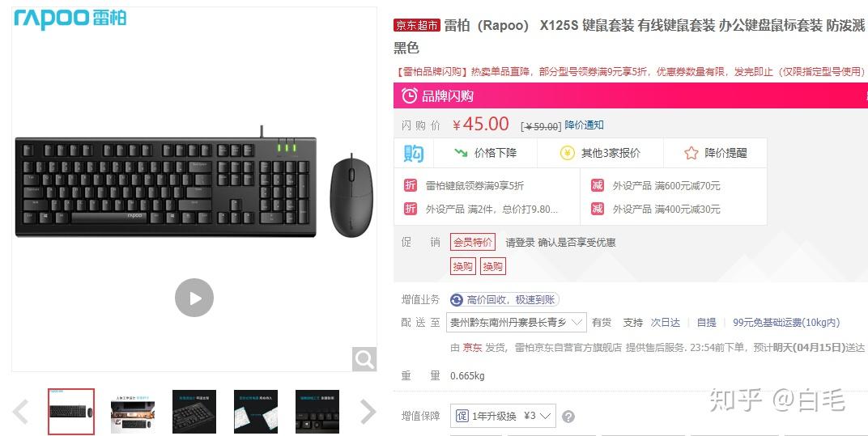Click the 价格下降 green trend icon

point(461,153)
